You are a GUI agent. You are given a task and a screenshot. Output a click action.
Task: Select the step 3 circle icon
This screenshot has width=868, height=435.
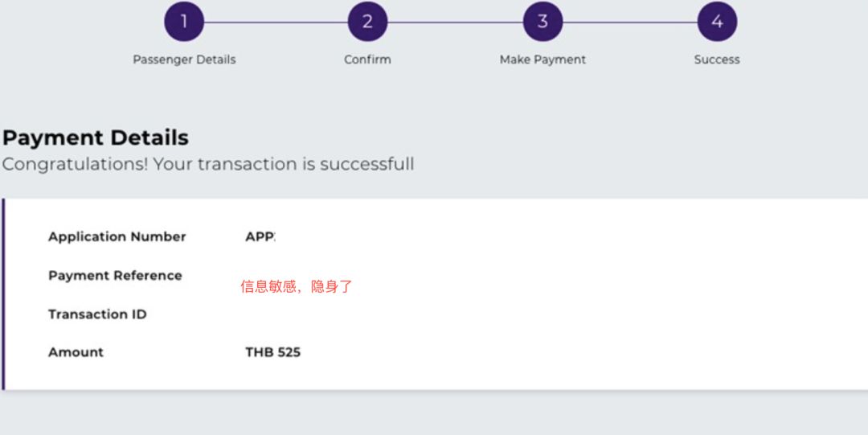[542, 22]
